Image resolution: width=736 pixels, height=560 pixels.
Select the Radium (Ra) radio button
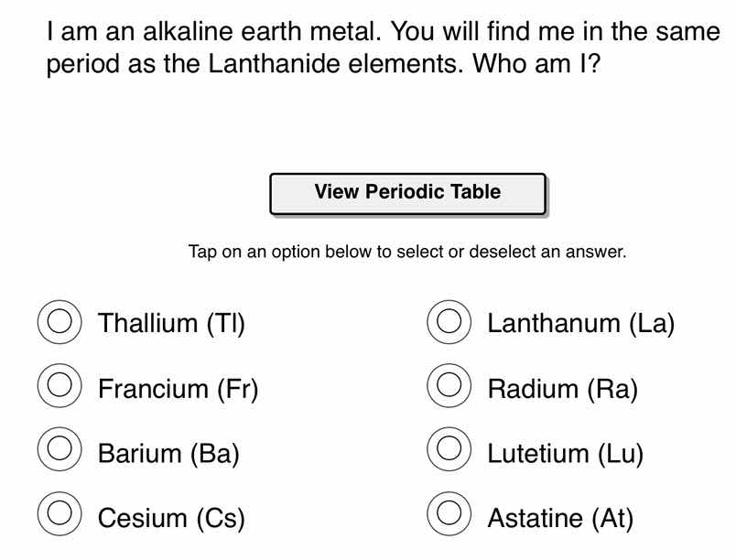(449, 387)
